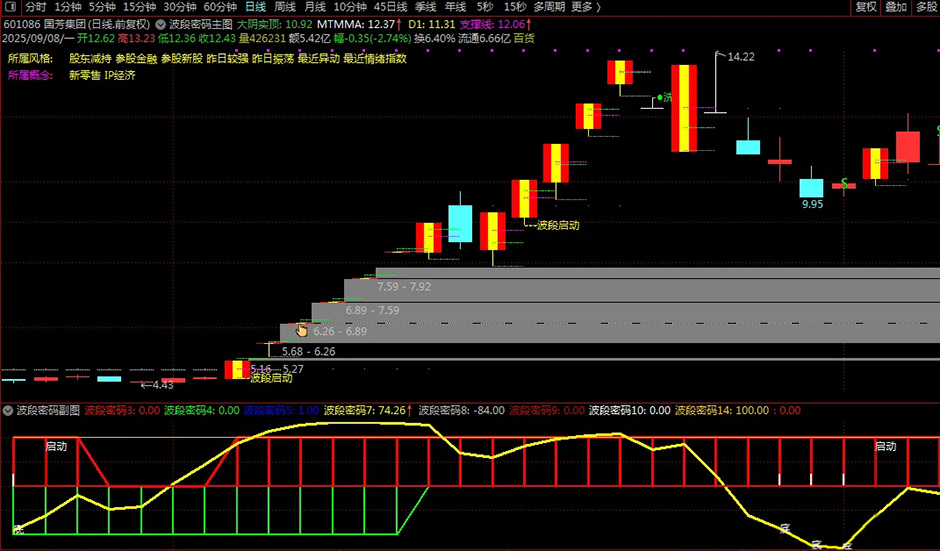The image size is (940, 551).
Task: Select the 分时 chart tab
Action: point(36,6)
